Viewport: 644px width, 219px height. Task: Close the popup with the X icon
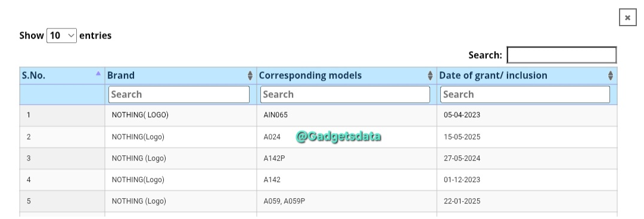point(627,18)
